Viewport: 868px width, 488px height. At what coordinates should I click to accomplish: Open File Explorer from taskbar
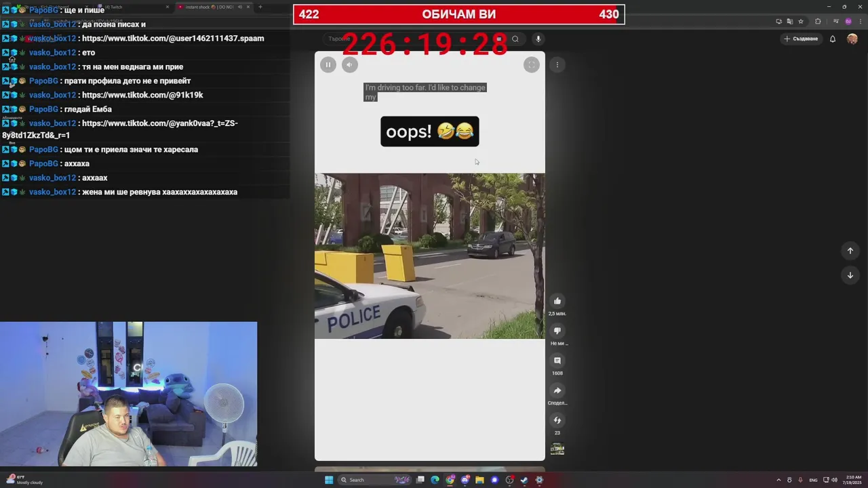(479, 480)
